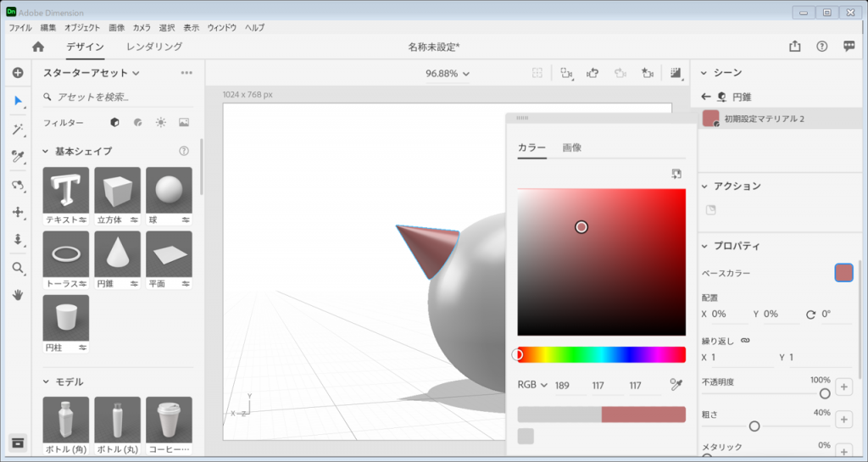Switch to the レンダリング tab
Image resolution: width=868 pixels, height=462 pixels.
tap(154, 47)
